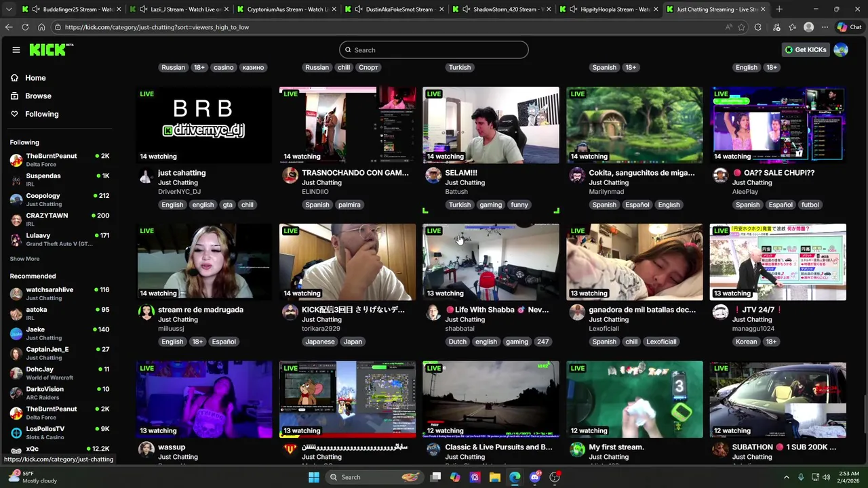Open a new browser tab

pyautogui.click(x=779, y=9)
